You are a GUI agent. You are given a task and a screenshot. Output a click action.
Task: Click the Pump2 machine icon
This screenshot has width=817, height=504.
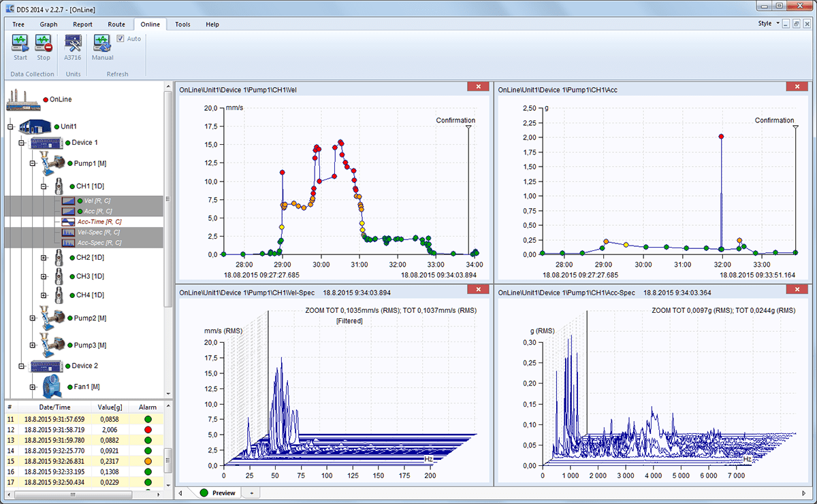pos(53,318)
